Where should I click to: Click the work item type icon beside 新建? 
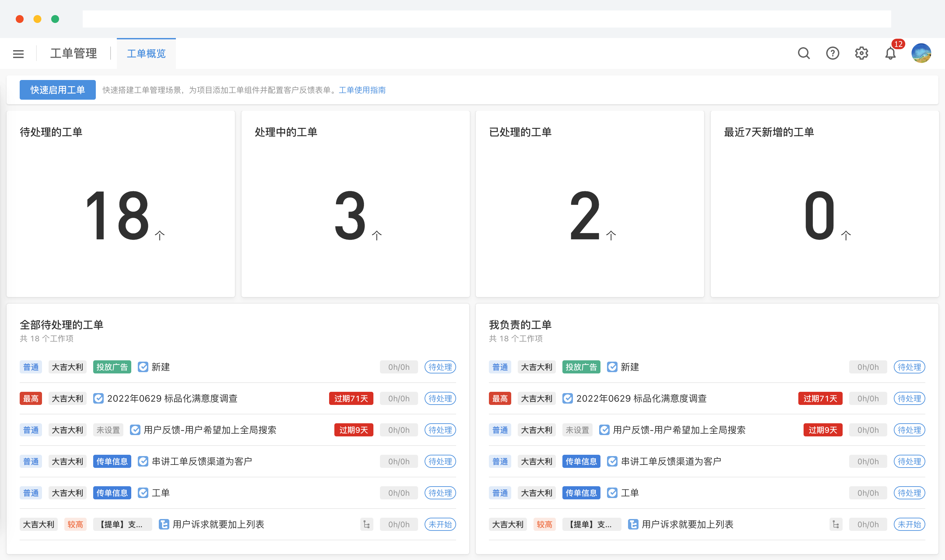[143, 367]
